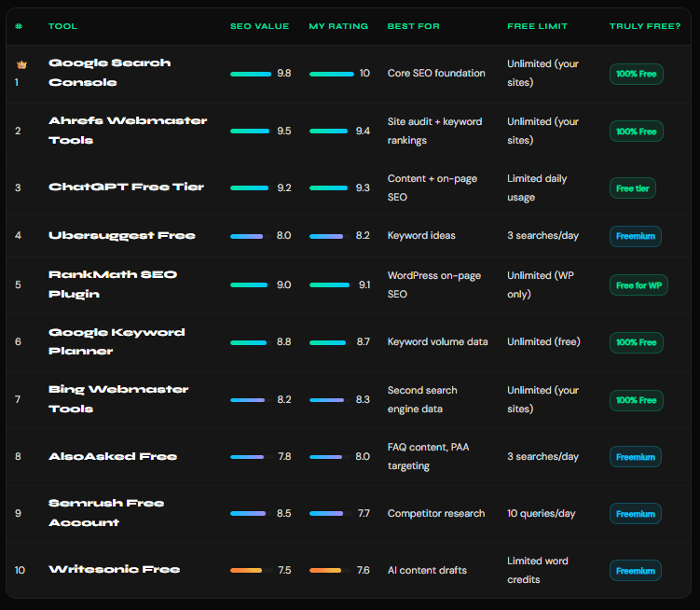
Task: Click 'AI content drafts' cell
Action: (x=427, y=570)
